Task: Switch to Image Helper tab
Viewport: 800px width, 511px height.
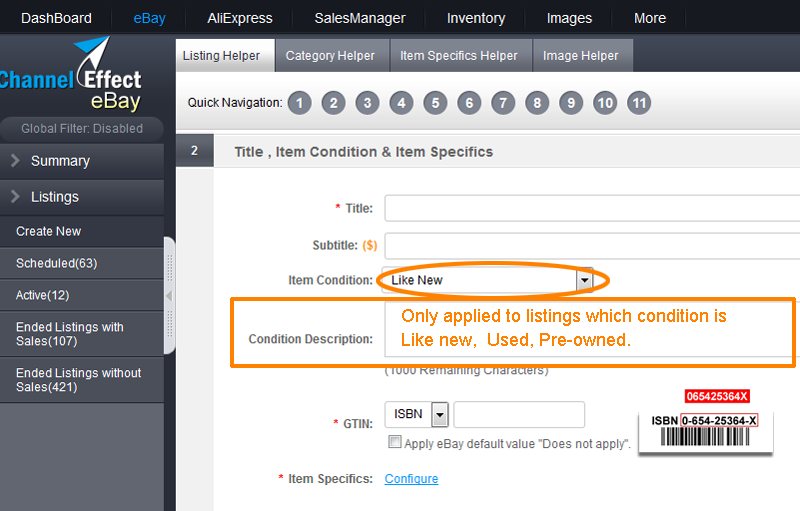Action: [x=583, y=56]
